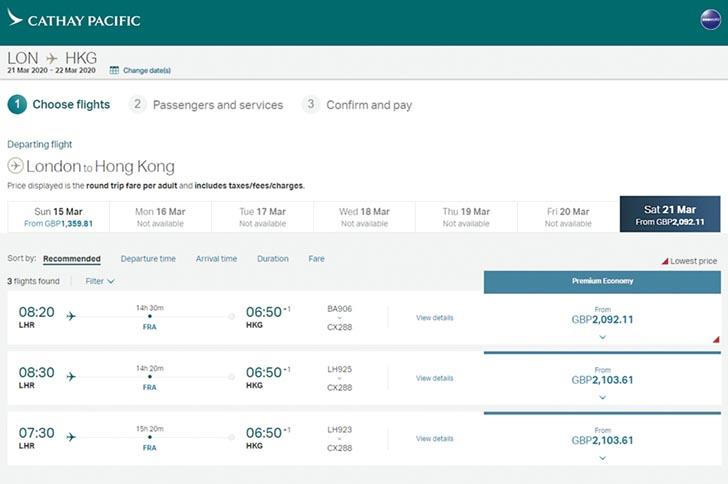The height and width of the screenshot is (484, 728).
Task: Sort flights by Duration
Action: click(272, 259)
